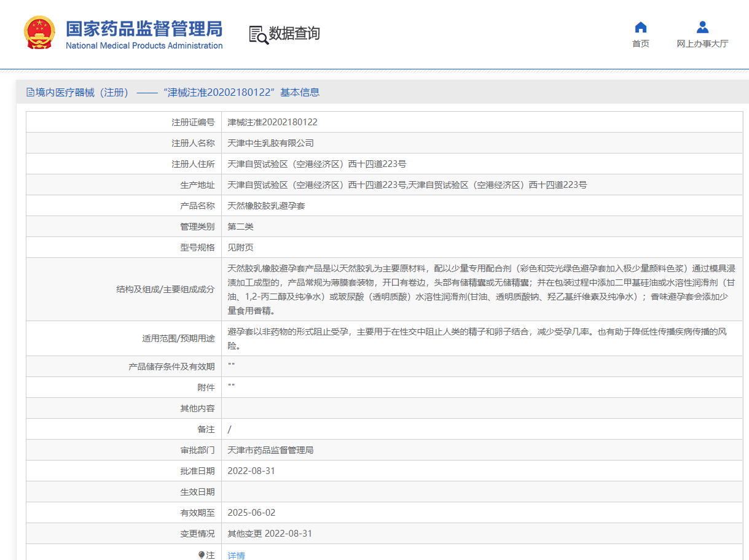Click the 注册证编号 label
Screen dimensions: 749x560
[x=193, y=122]
